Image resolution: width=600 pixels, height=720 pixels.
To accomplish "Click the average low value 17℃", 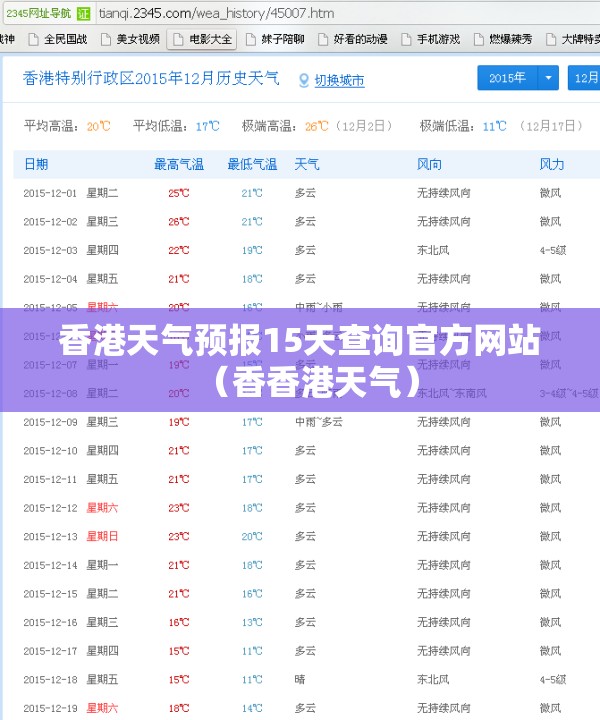I will pyautogui.click(x=207, y=126).
